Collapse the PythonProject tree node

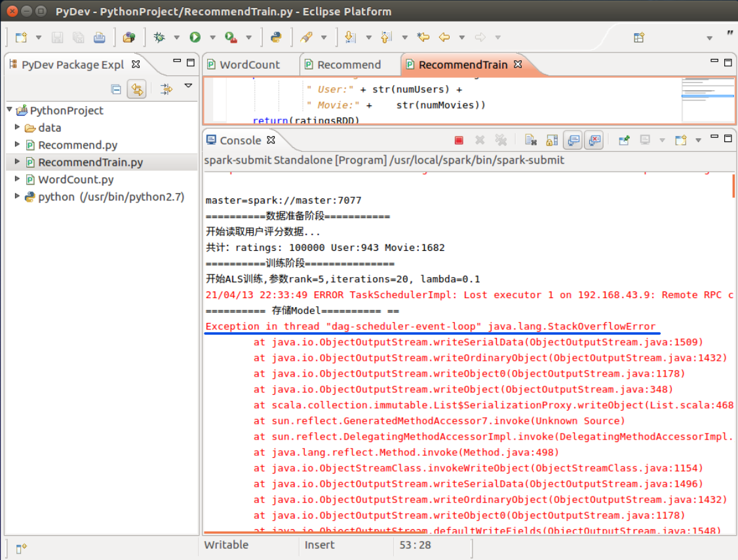[x=9, y=109]
